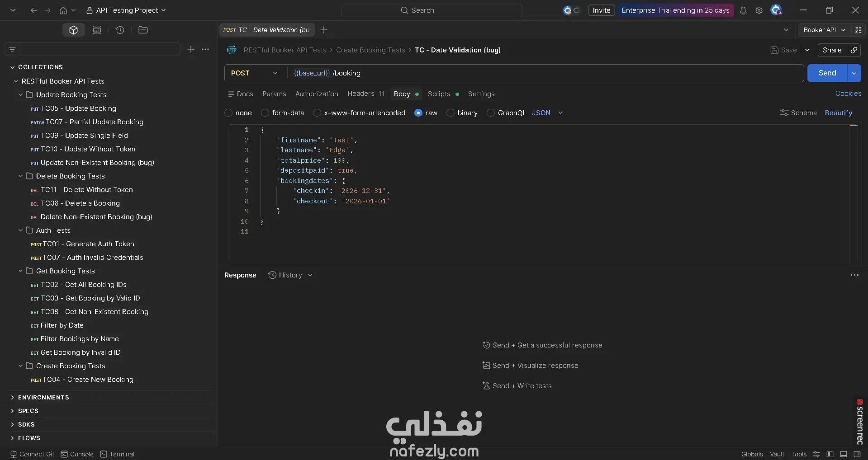Screen dimensions: 868x460
Task: Open Console in the status bar
Action: [77, 454]
